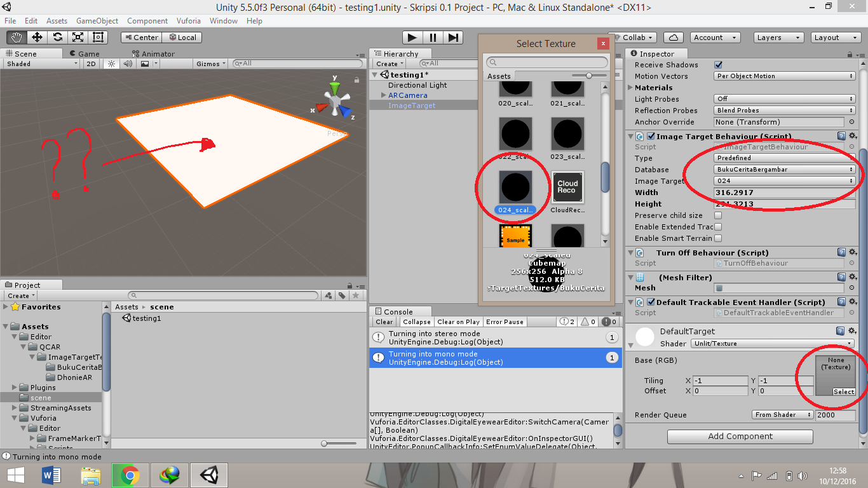Toggle scene lighting with the sun icon

pyautogui.click(x=112, y=64)
